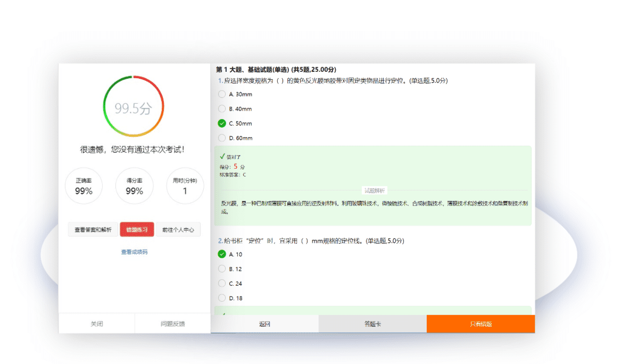Click the checked A. 10 option in question 2
Screen dimensions: 621x364
tap(222, 254)
